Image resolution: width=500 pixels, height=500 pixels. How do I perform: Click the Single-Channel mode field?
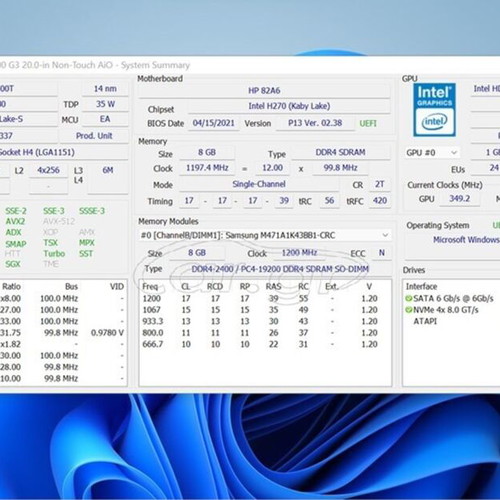259,184
